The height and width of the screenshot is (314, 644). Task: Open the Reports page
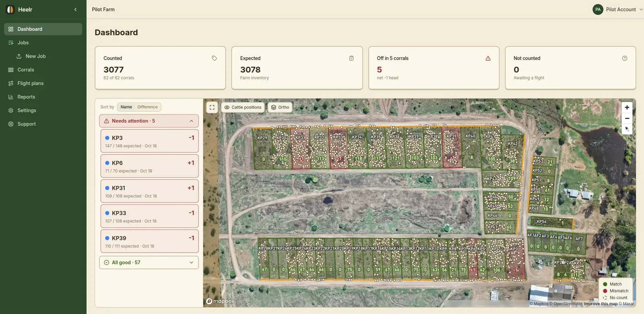coord(43,97)
